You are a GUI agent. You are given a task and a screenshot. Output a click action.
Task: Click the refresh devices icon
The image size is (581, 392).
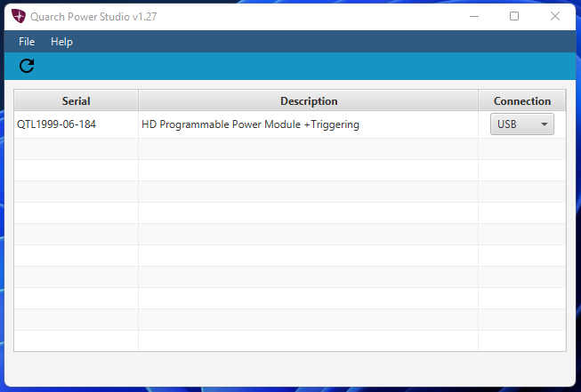point(27,66)
